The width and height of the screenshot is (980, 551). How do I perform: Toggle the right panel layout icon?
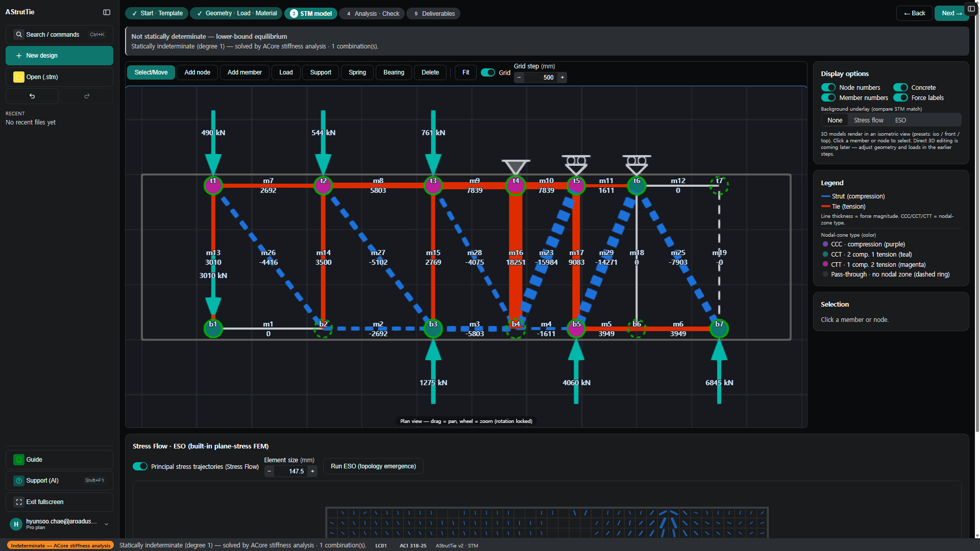971,9
